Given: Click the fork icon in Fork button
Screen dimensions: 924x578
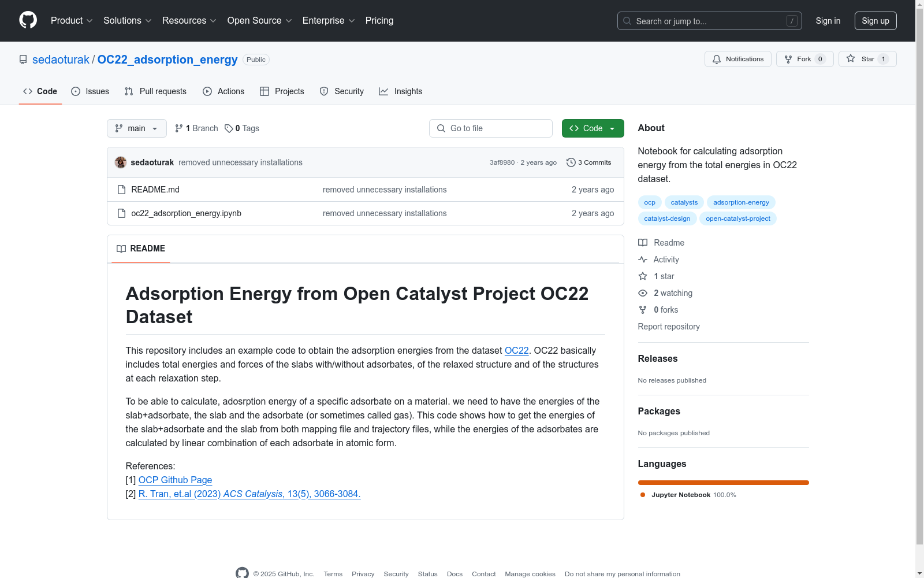Looking at the screenshot, I should pos(788,59).
